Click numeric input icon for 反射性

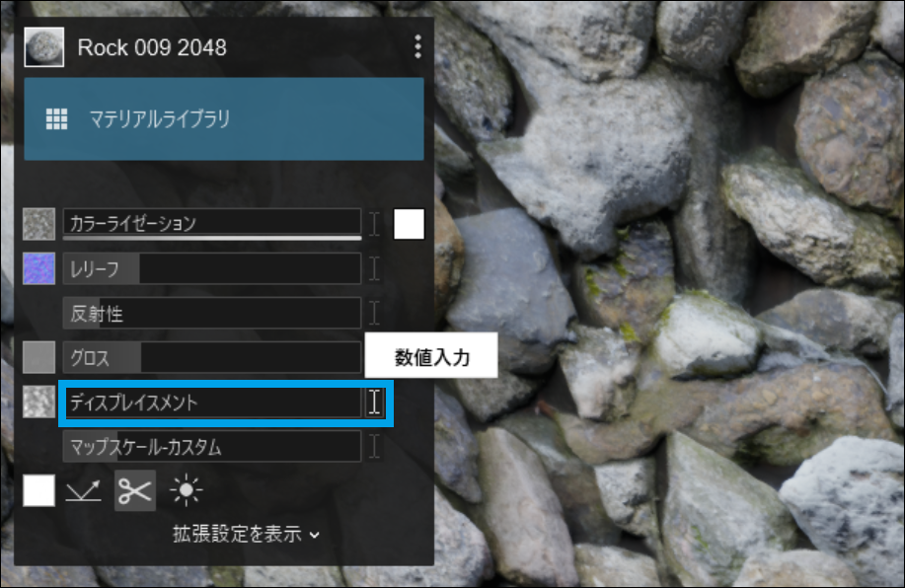375,313
